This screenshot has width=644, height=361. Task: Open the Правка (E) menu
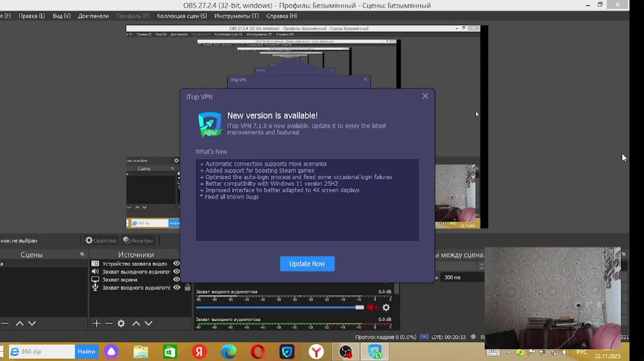[32, 16]
